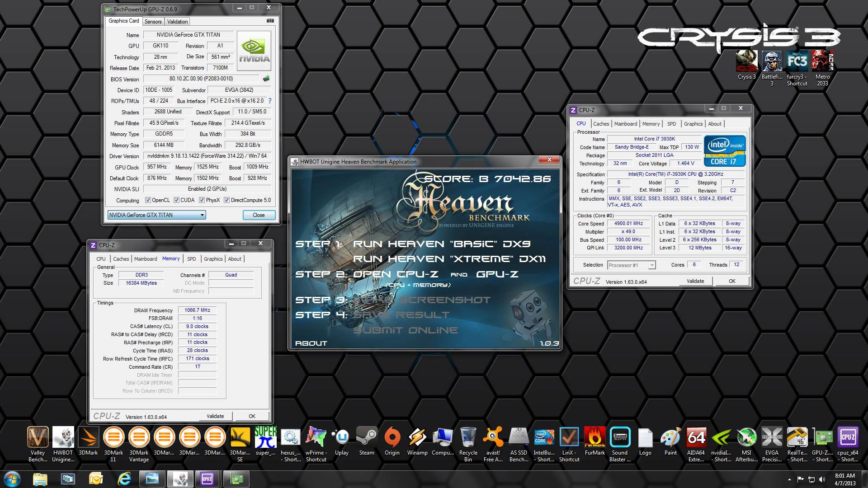Open the Sound Blaster desktop icon
The width and height of the screenshot is (868, 488).
coord(620,444)
